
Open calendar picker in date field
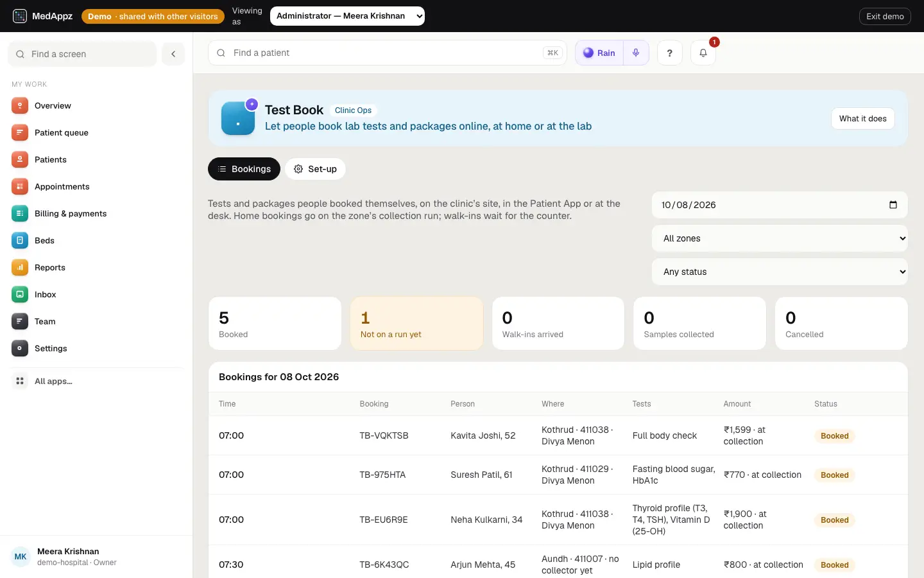click(893, 205)
